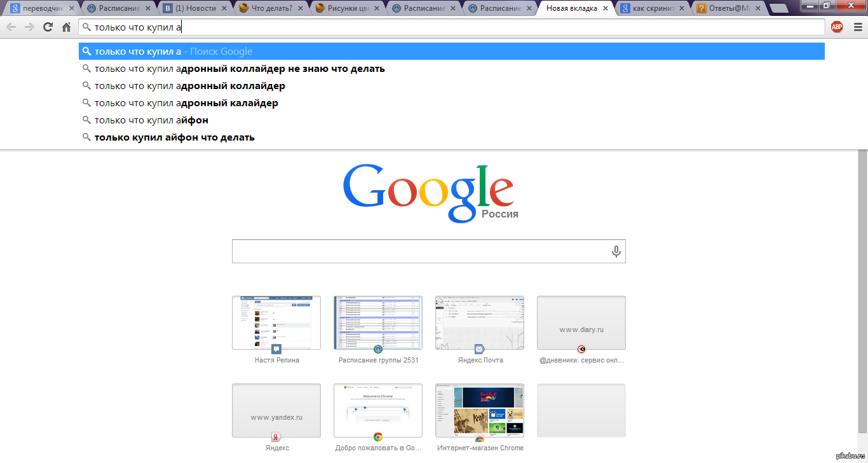This screenshot has width=868, height=463.
Task: Open Интернет-магазин Chrome tile
Action: point(480,411)
